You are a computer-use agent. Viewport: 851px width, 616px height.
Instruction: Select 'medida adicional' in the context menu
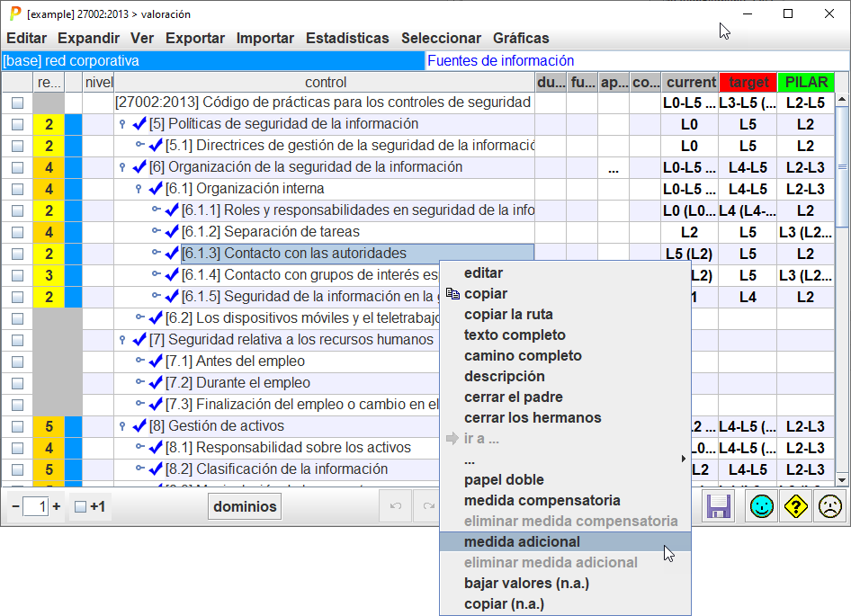(522, 541)
